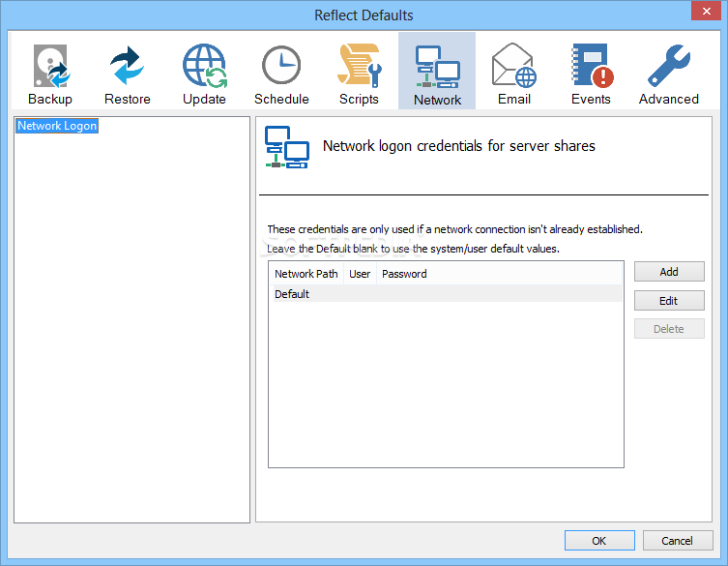This screenshot has height=566, width=728.
Task: Close the Reflect Defaults window
Action: coord(706,12)
